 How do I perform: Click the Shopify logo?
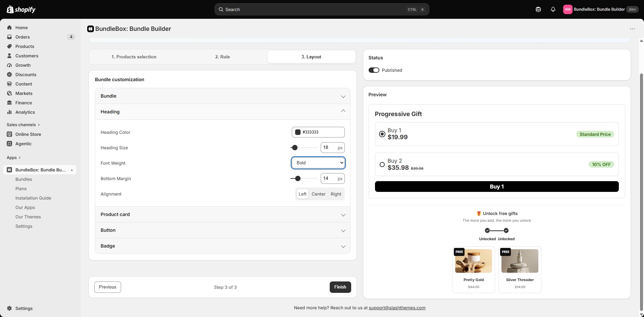click(x=21, y=9)
